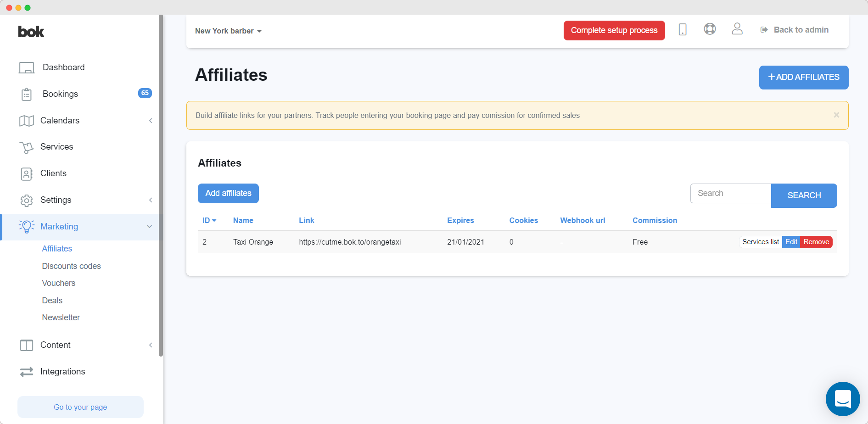This screenshot has height=424, width=868.
Task: Sort table by ID column
Action: tap(209, 220)
